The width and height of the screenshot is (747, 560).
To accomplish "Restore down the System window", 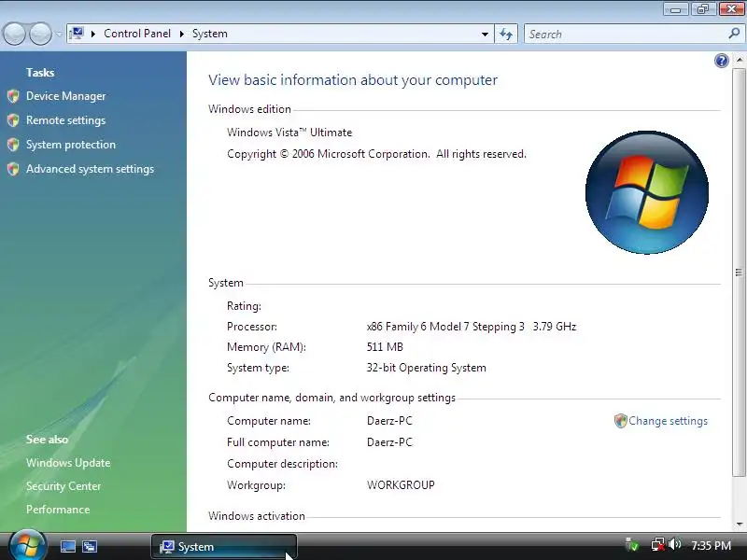I will (703, 9).
